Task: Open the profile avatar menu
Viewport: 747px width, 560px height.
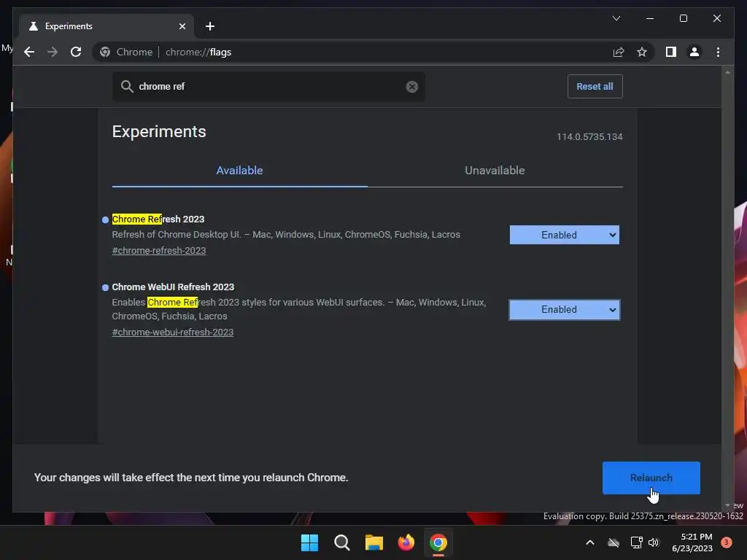Action: [694, 52]
